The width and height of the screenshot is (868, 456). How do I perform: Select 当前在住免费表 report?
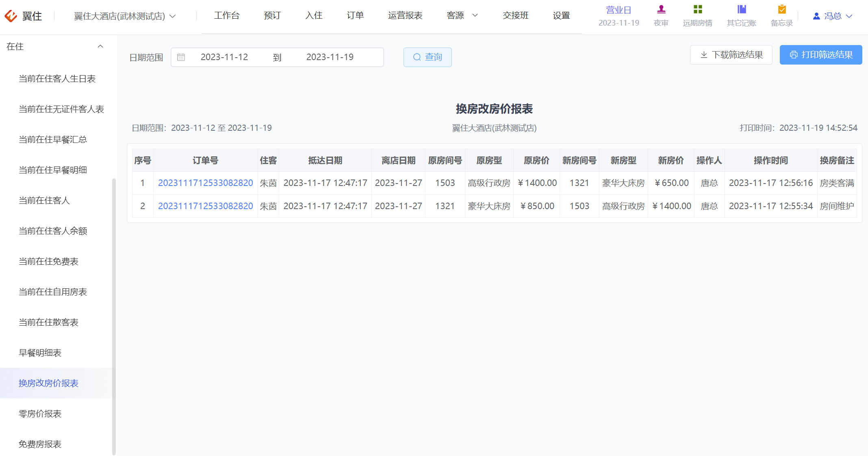pyautogui.click(x=48, y=261)
